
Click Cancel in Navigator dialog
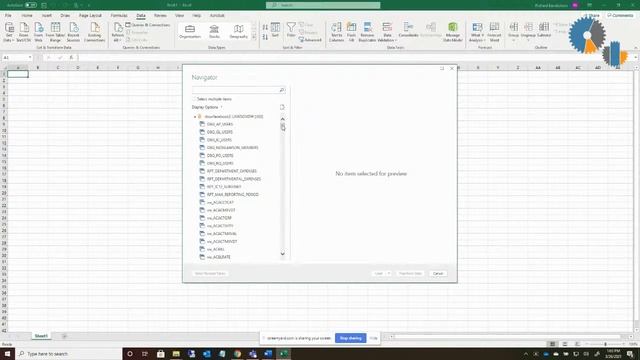coord(438,273)
